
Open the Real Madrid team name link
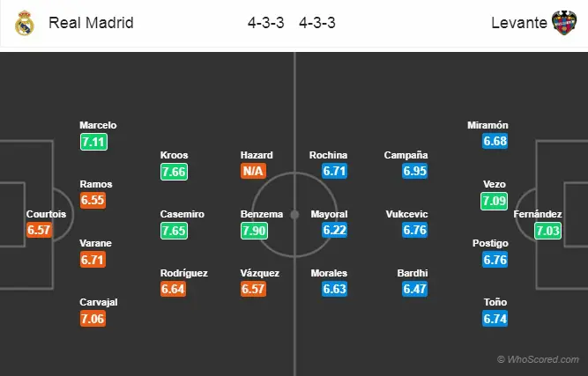91,23
